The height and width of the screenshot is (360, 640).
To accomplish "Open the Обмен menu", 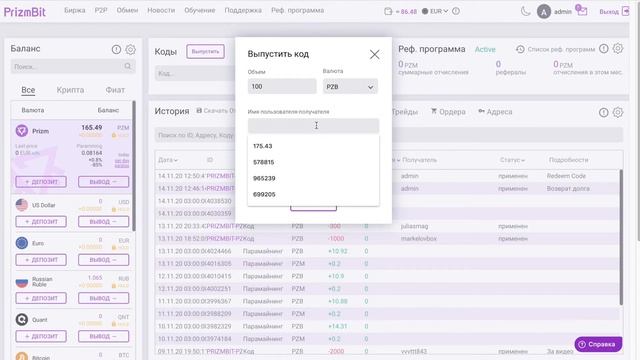I will point(127,10).
